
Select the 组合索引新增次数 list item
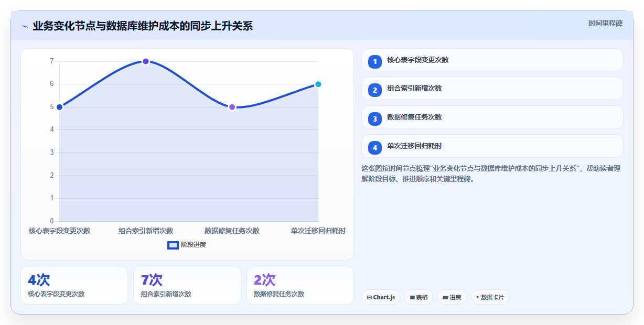tap(492, 89)
